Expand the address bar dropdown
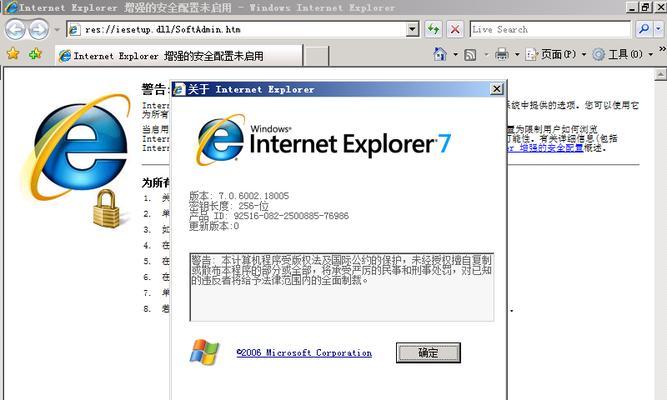Screen dimensions: 667x400 pyautogui.click(x=412, y=29)
